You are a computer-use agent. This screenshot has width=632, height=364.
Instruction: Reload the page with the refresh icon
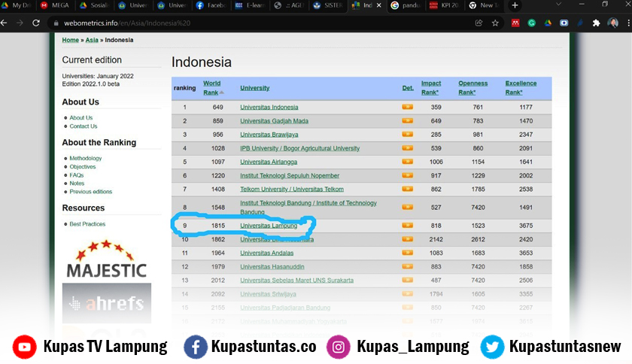point(36,23)
